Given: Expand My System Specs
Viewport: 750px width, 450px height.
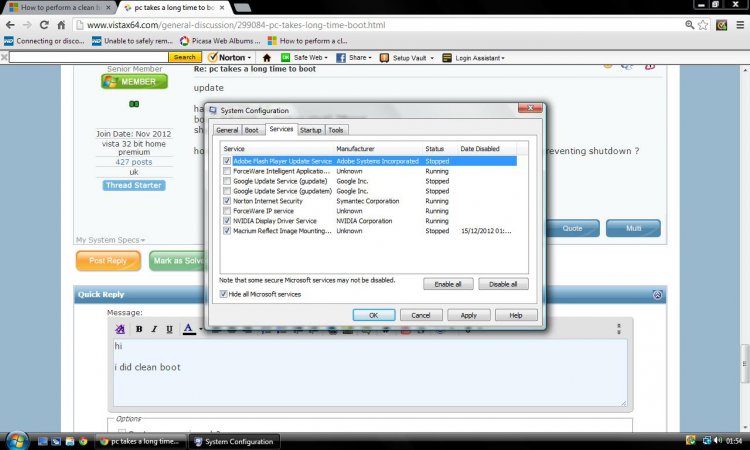Looking at the screenshot, I should tap(110, 240).
